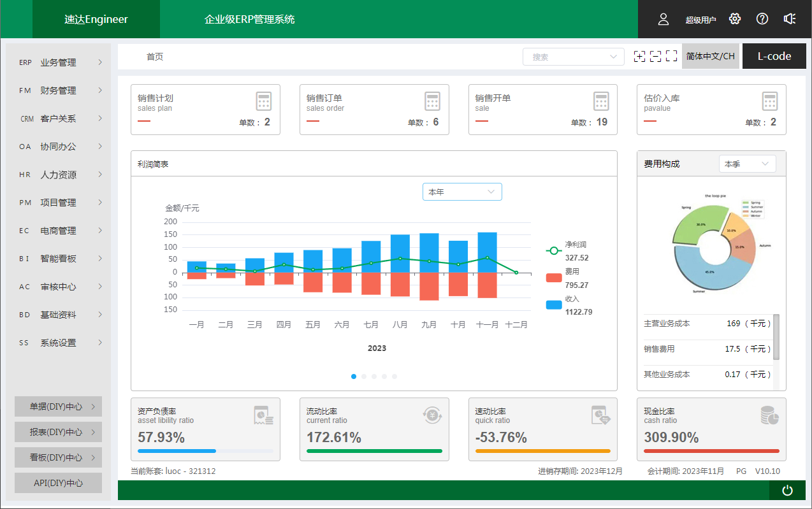
Task: Toggle the 费用 legend series
Action: pos(555,278)
